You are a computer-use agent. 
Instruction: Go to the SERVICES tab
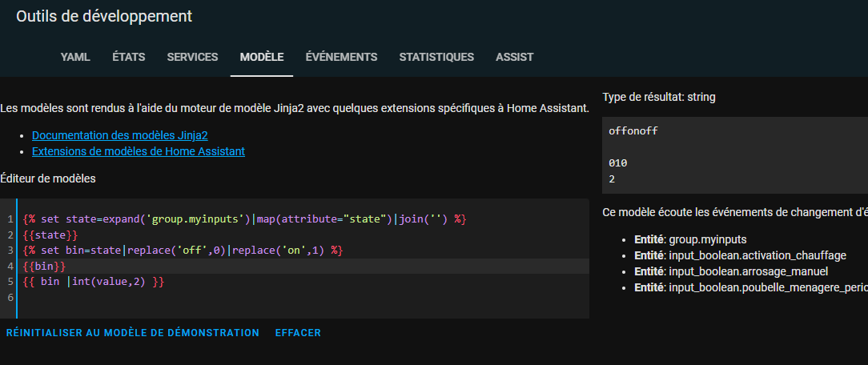[x=192, y=57]
